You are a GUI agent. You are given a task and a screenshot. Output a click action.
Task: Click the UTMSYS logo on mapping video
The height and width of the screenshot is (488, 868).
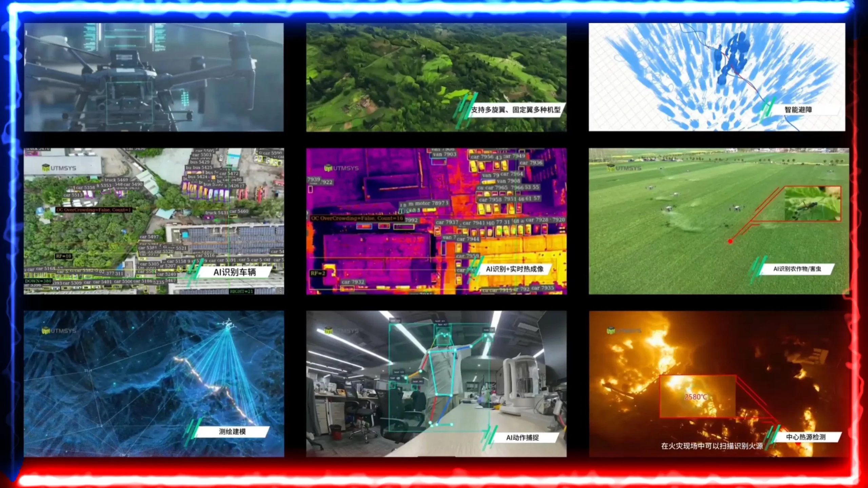[59, 330]
